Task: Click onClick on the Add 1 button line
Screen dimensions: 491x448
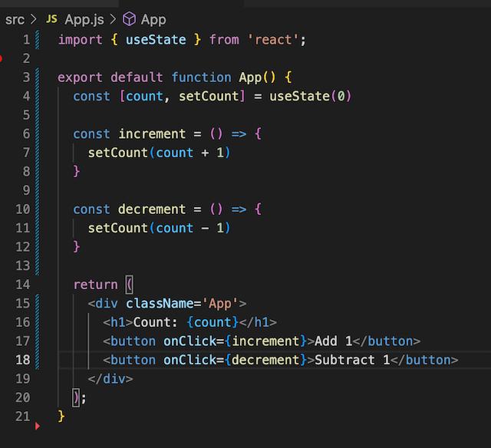Action: (189, 341)
